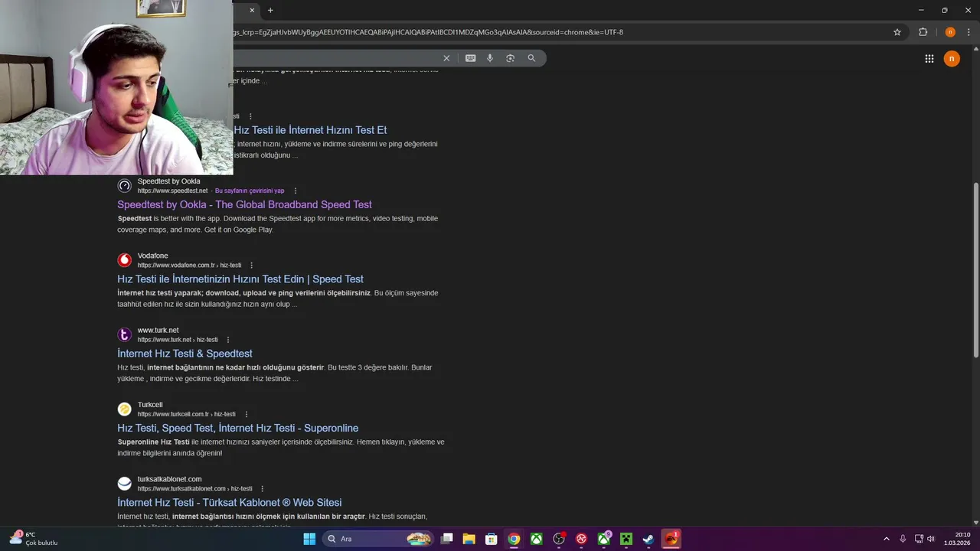Open the clock showing 20:10
Screen dimensions: 980x551
tap(957, 539)
